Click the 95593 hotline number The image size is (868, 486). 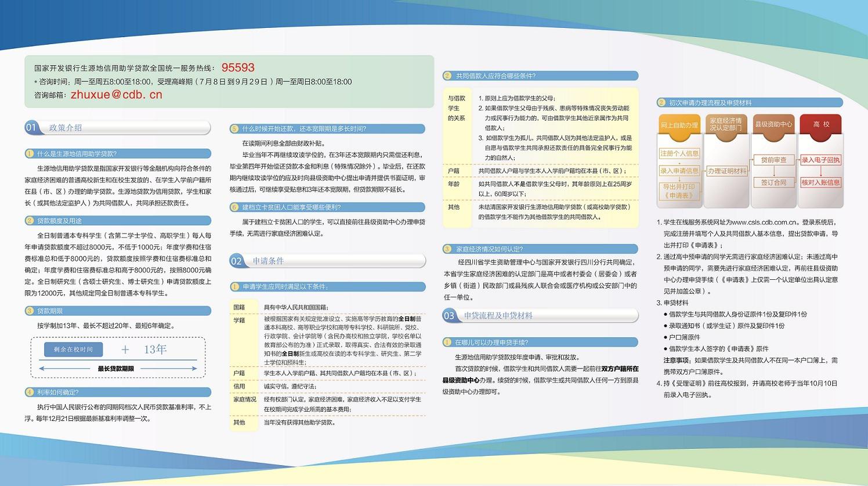(238, 67)
